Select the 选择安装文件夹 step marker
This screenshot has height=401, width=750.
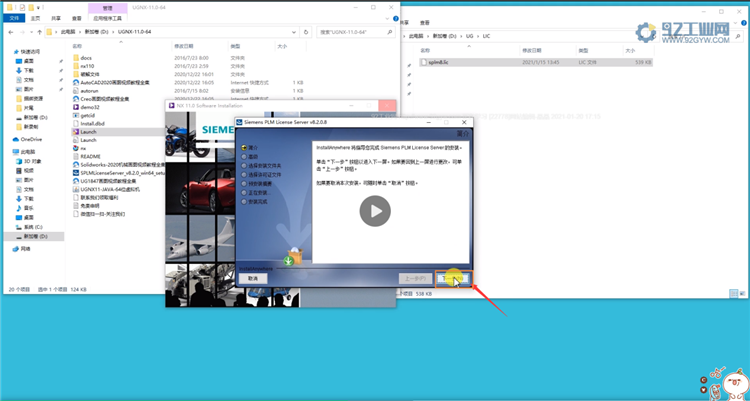[x=261, y=166]
